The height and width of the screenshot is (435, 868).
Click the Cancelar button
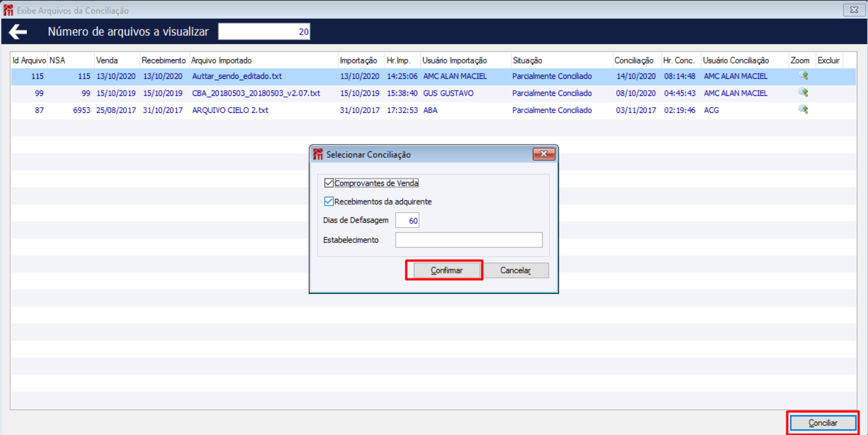(x=515, y=271)
